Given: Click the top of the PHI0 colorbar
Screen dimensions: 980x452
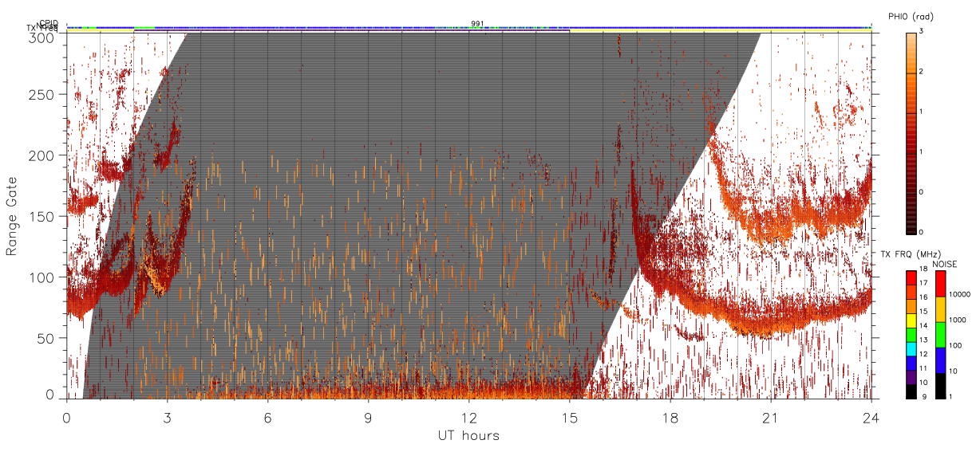Looking at the screenshot, I should coord(911,35).
